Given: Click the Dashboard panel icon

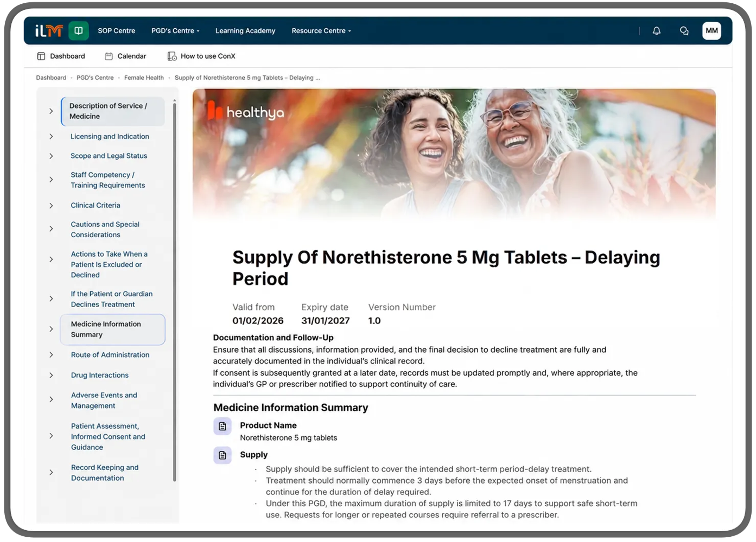Looking at the screenshot, I should [41, 56].
